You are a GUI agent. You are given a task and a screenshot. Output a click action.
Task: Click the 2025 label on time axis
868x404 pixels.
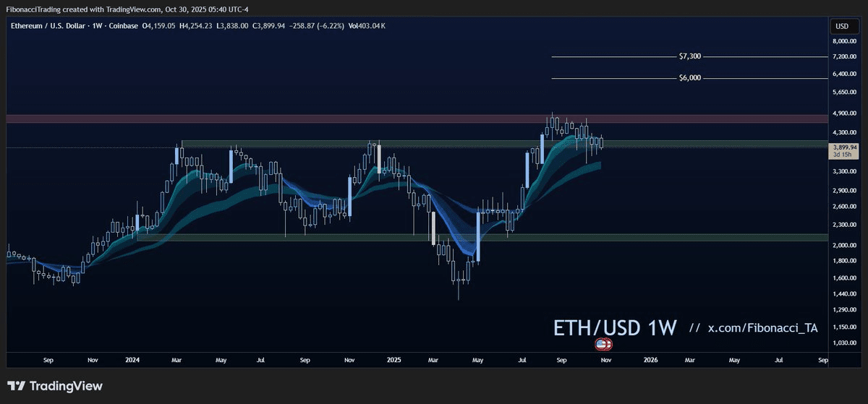(x=393, y=359)
